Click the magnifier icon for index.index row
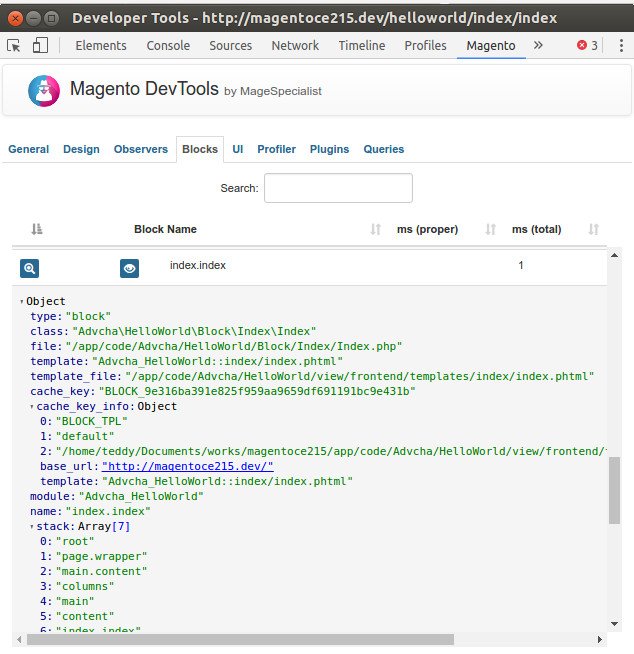This screenshot has width=634, height=654. click(30, 268)
